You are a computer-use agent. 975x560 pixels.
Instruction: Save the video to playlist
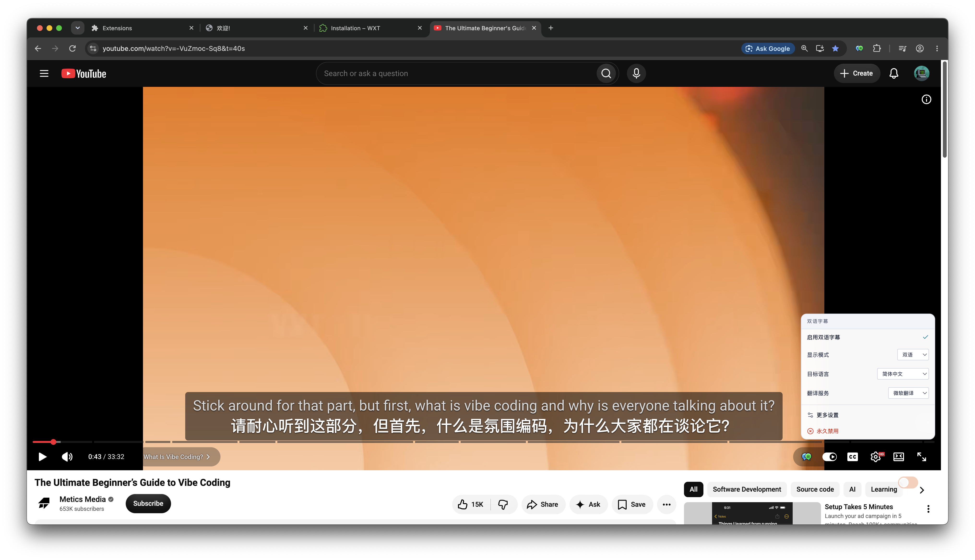632,504
